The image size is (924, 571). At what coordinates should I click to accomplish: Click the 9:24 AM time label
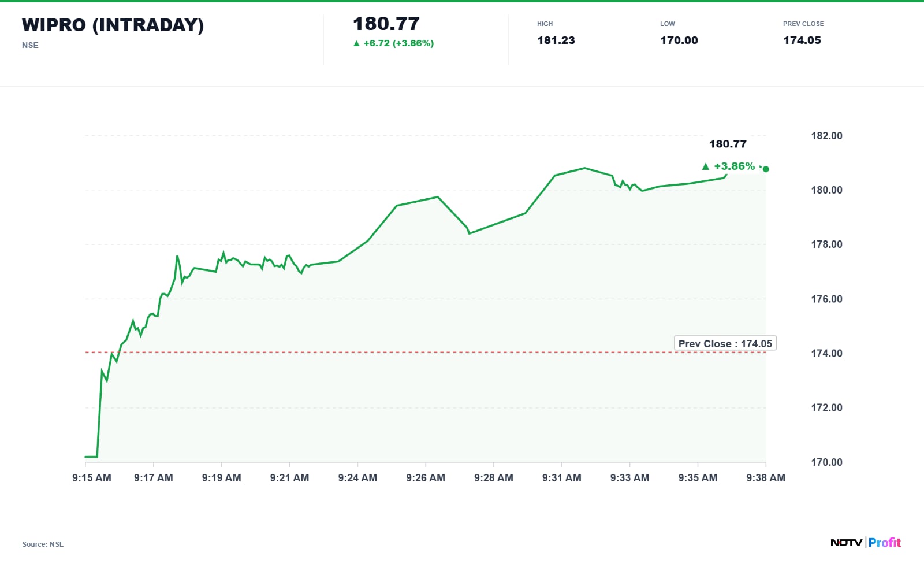(357, 478)
